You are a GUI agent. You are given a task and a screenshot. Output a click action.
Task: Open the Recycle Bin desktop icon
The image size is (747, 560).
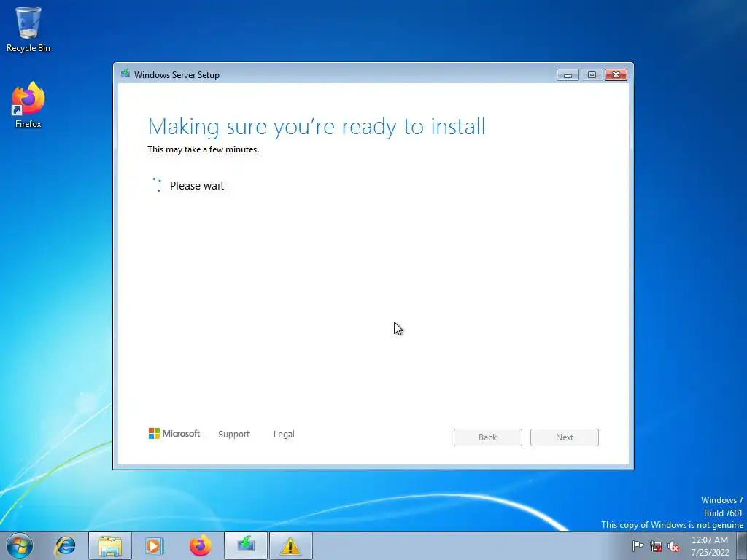tap(28, 28)
